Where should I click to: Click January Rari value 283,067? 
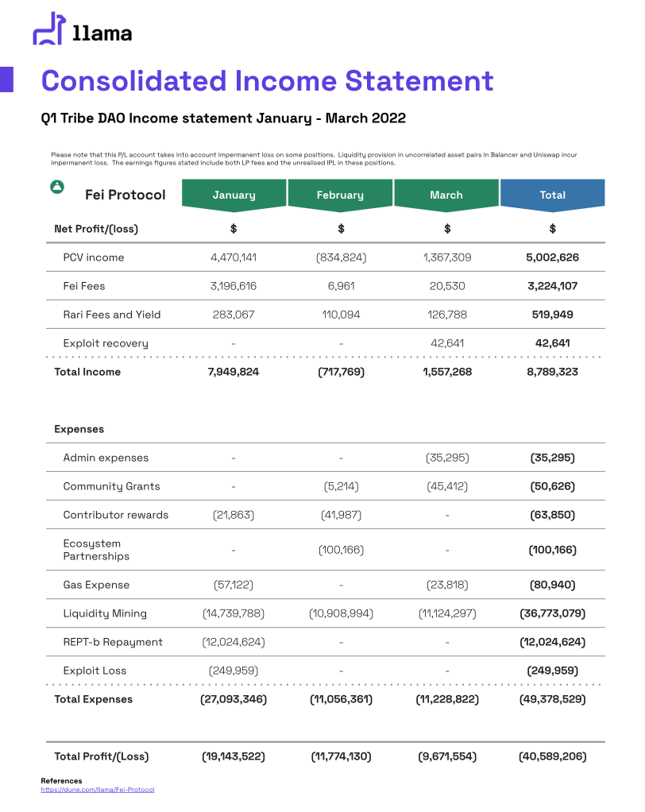pyautogui.click(x=234, y=315)
